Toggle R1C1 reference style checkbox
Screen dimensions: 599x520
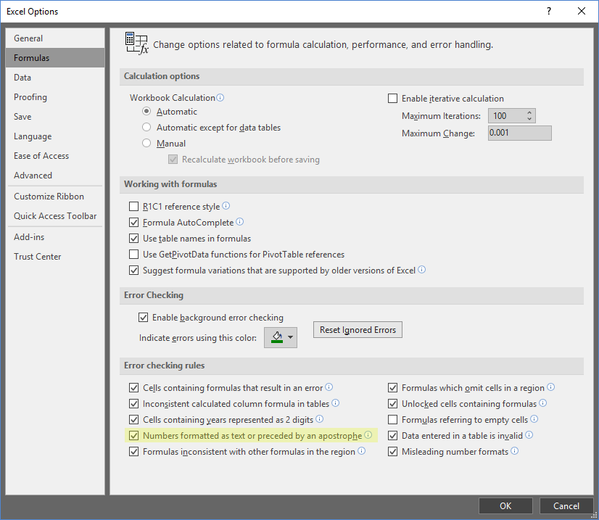point(134,206)
